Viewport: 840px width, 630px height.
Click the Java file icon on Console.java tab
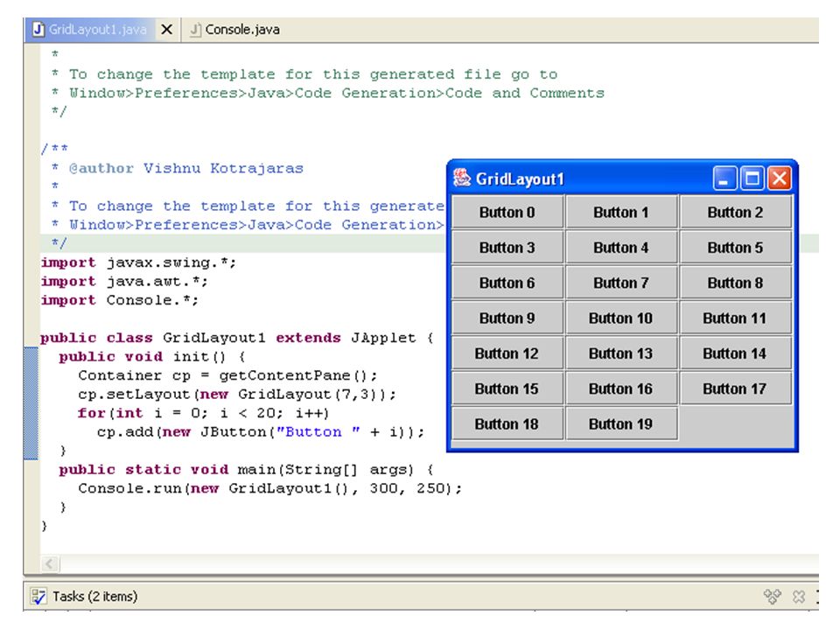[195, 30]
